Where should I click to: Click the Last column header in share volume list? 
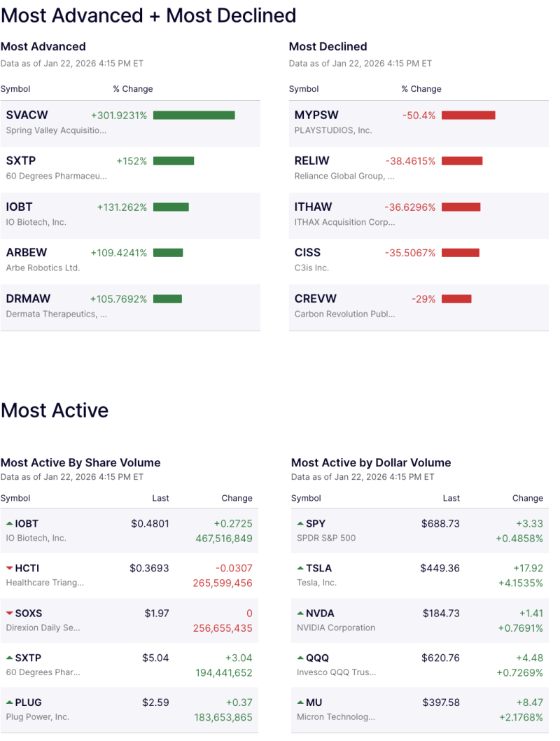[160, 498]
